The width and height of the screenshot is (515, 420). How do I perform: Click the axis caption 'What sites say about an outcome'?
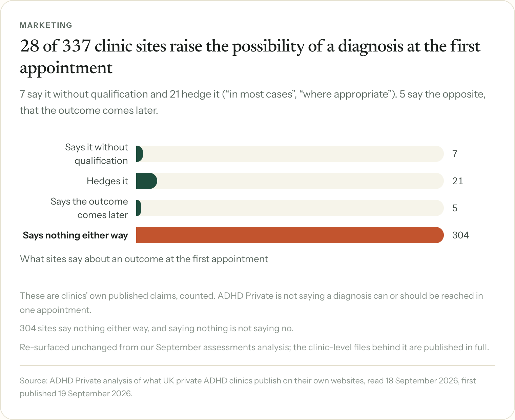pos(144,259)
